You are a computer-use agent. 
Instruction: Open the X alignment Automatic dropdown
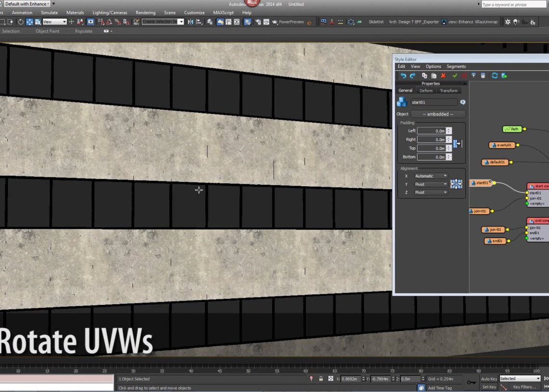[x=431, y=176]
